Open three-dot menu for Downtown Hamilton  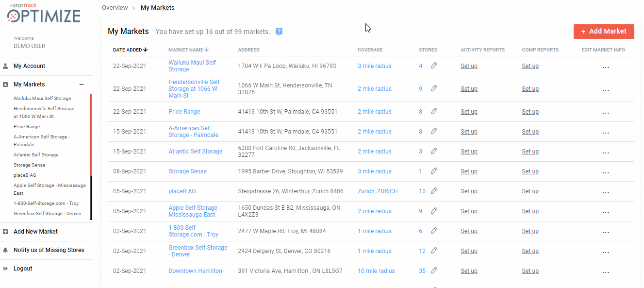pos(605,272)
